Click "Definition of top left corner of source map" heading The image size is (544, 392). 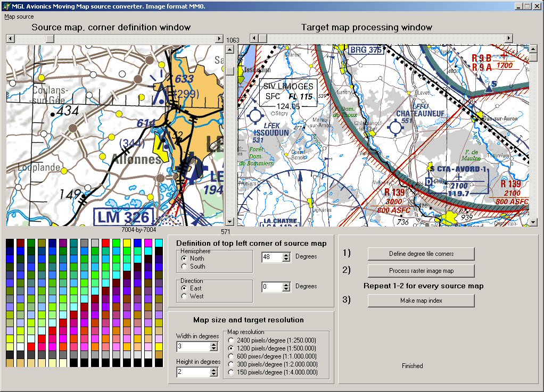252,243
